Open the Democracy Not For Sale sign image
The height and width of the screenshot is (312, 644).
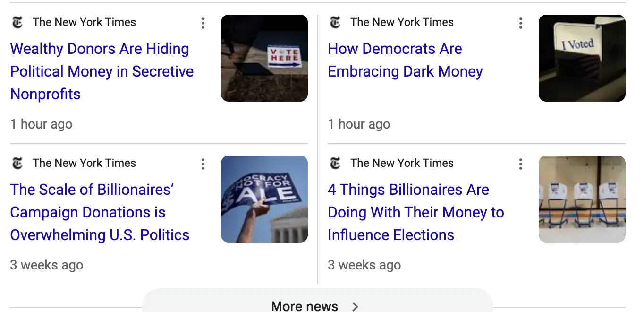[x=264, y=199]
